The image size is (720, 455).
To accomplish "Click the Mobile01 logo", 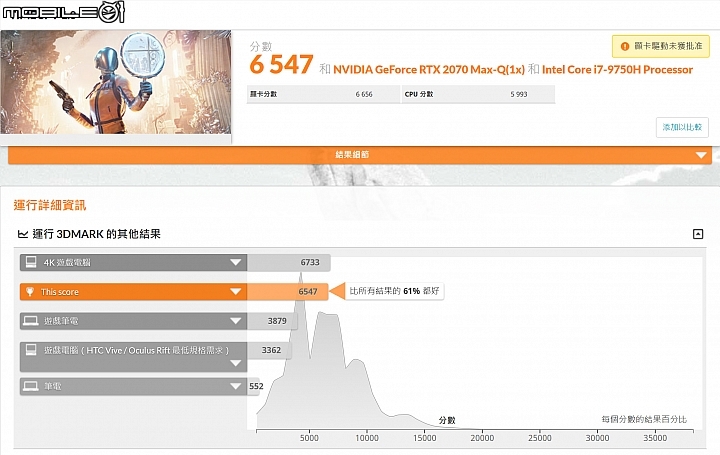I will point(64,12).
